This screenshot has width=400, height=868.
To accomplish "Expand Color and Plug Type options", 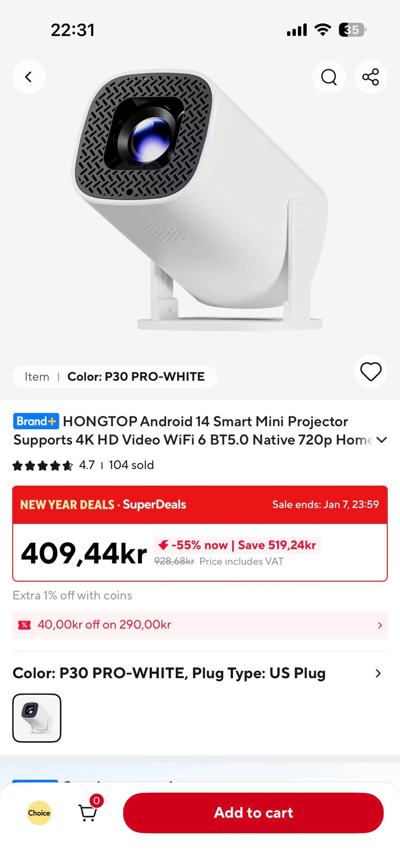I will pos(377,673).
